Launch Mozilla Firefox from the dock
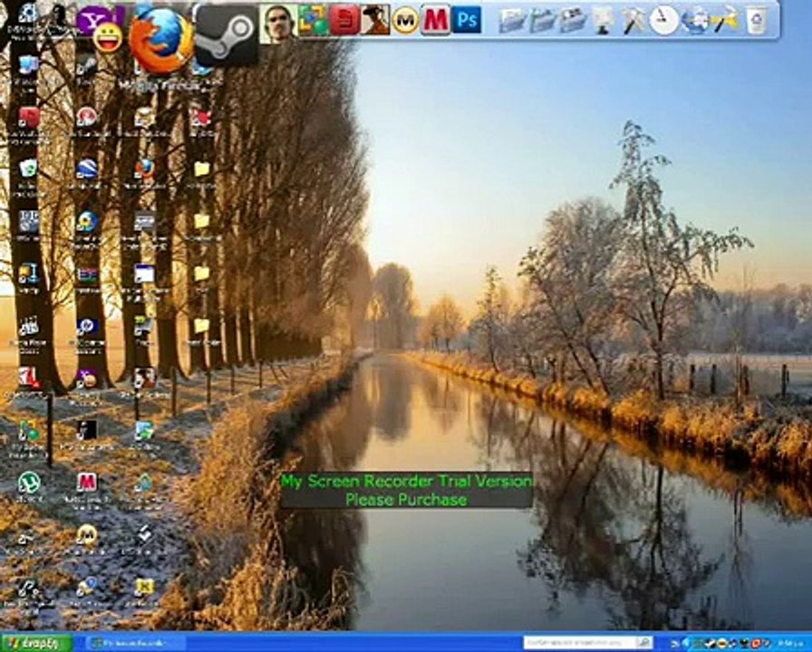The width and height of the screenshot is (812, 652). 161,39
